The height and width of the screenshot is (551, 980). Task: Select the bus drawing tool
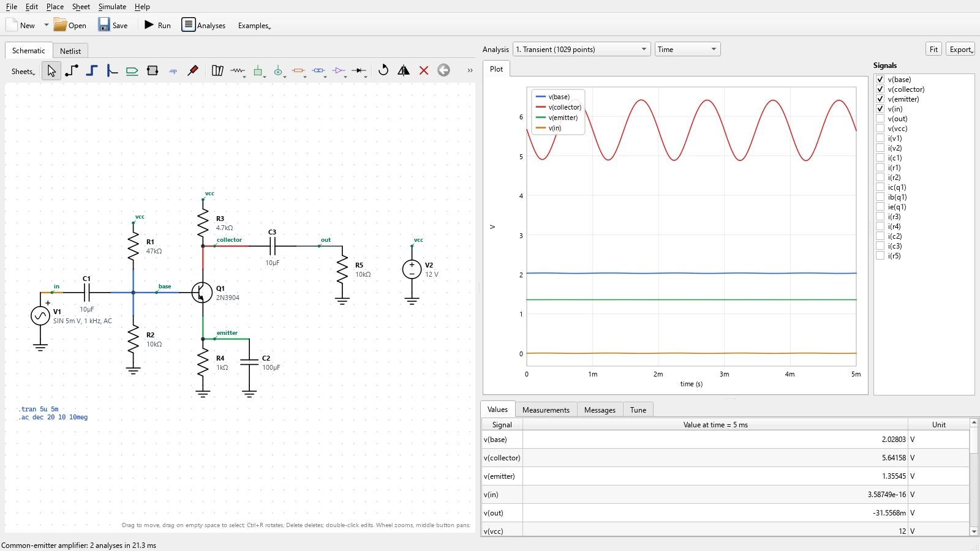[92, 71]
